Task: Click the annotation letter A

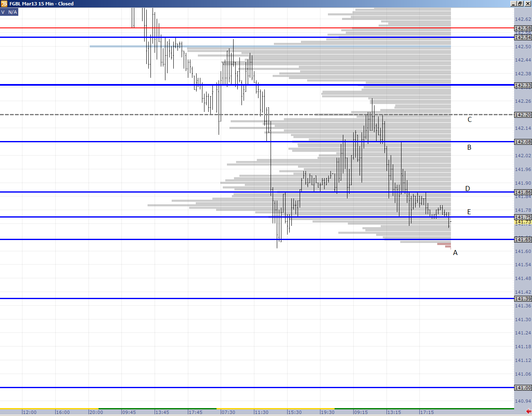Action: coord(455,253)
